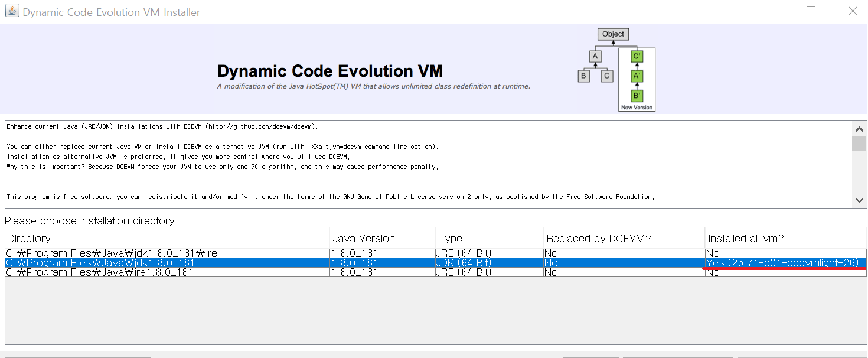868x358 pixels.
Task: Close the DCEVM Installer window
Action: tap(852, 11)
